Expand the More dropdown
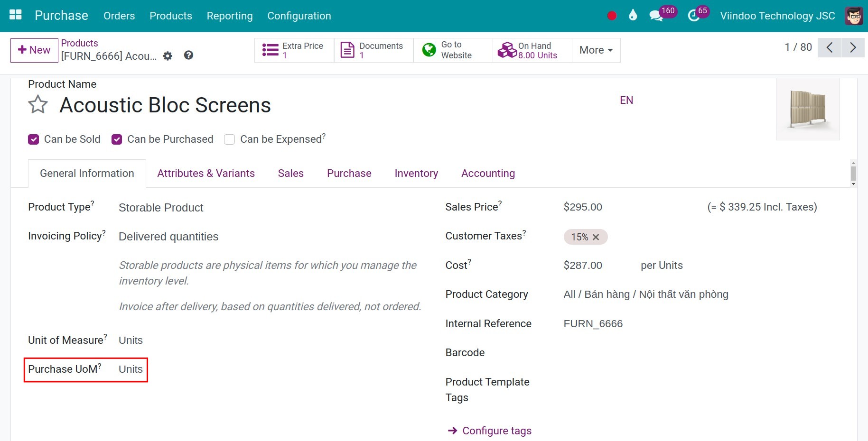868x441 pixels. click(596, 50)
